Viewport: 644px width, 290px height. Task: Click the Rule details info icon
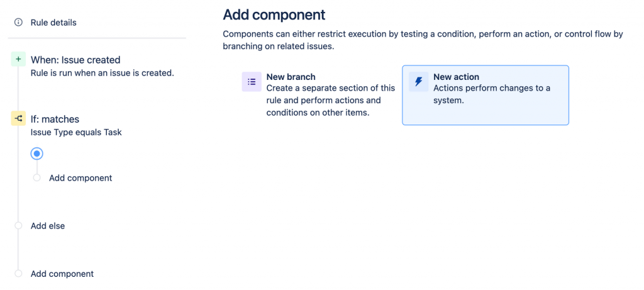tap(18, 23)
